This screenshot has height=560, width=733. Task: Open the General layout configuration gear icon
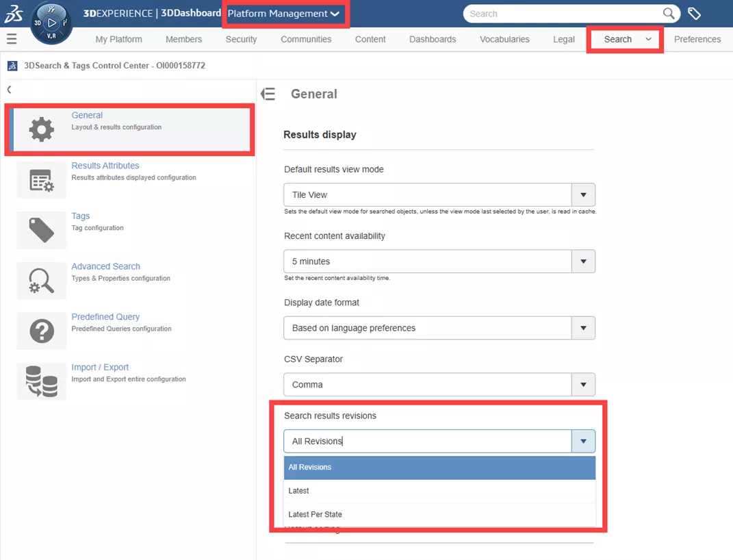(41, 128)
